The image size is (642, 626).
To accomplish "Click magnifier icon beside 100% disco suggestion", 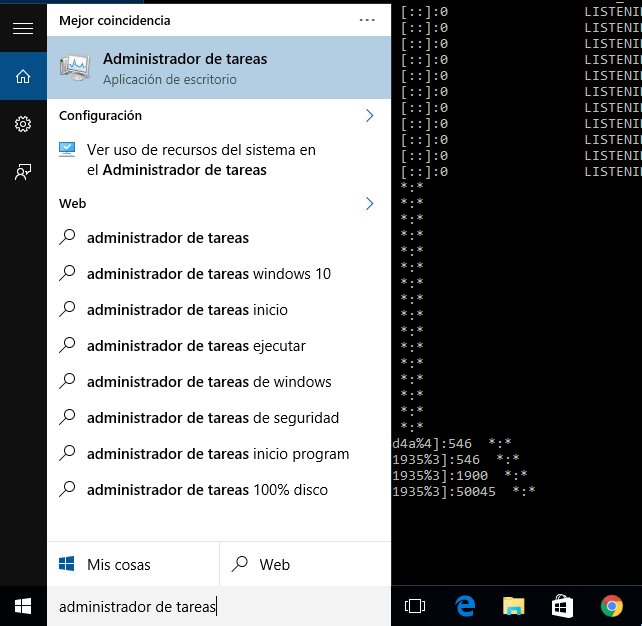I will [67, 489].
